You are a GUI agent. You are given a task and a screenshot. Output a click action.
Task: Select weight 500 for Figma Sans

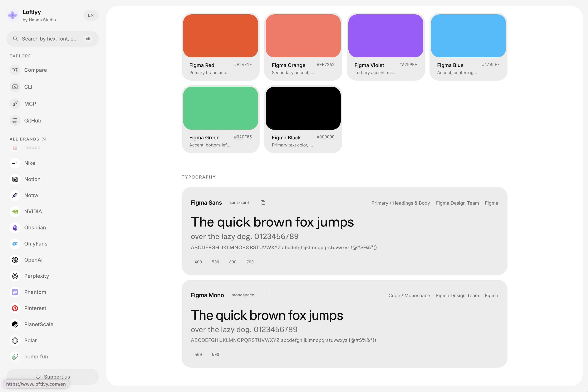pyautogui.click(x=215, y=262)
